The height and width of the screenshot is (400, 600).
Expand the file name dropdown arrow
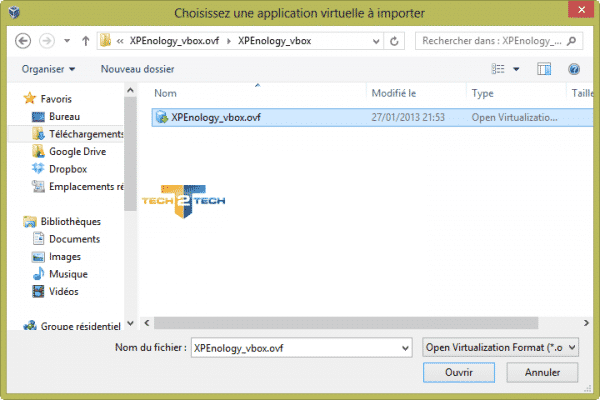pos(405,348)
